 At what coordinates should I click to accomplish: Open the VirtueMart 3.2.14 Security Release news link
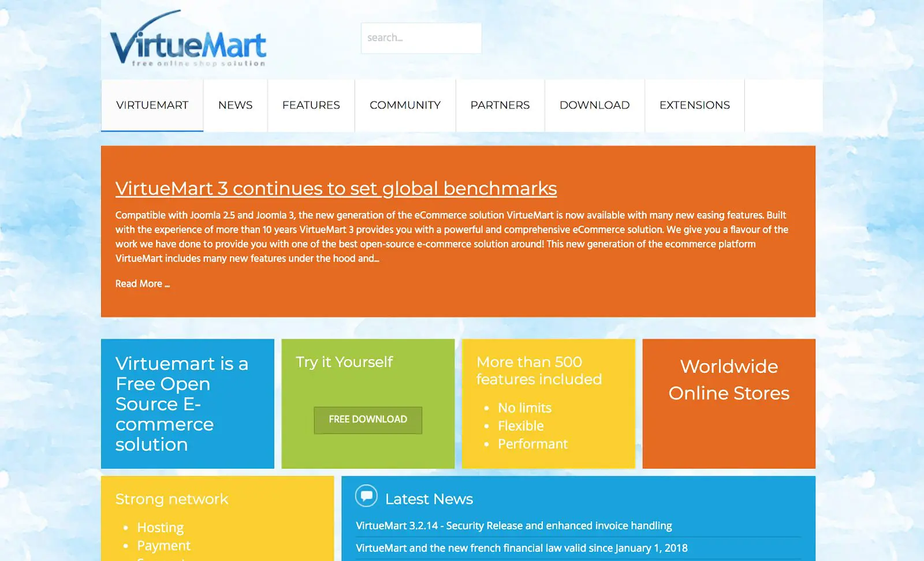pos(514,526)
